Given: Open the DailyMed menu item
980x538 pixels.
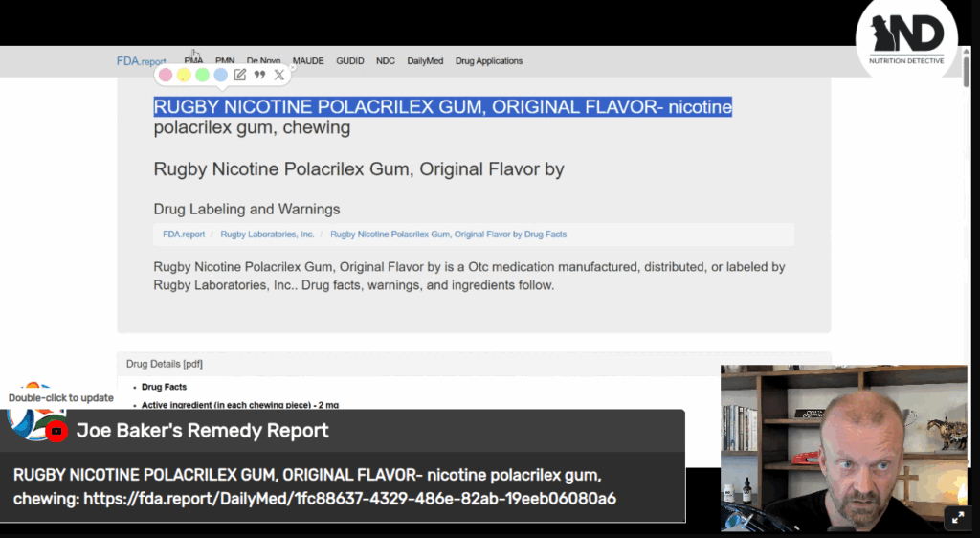Looking at the screenshot, I should pos(425,61).
